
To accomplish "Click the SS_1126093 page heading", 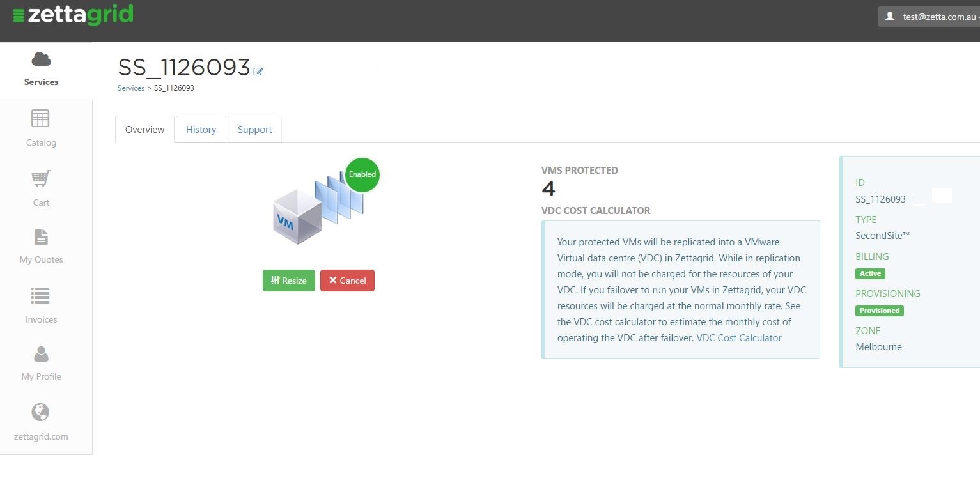I will [184, 67].
